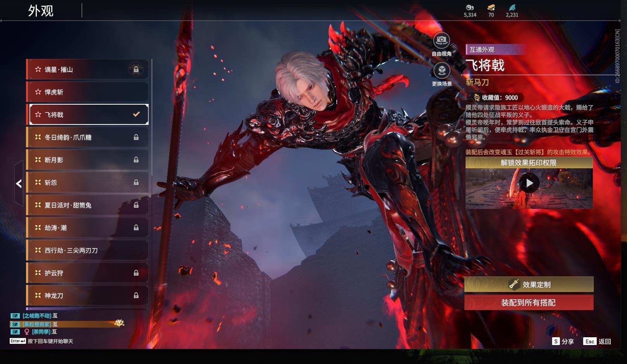Select 悍虎斩 skin in the list
Viewport: 627px width, 364px height.
click(87, 92)
